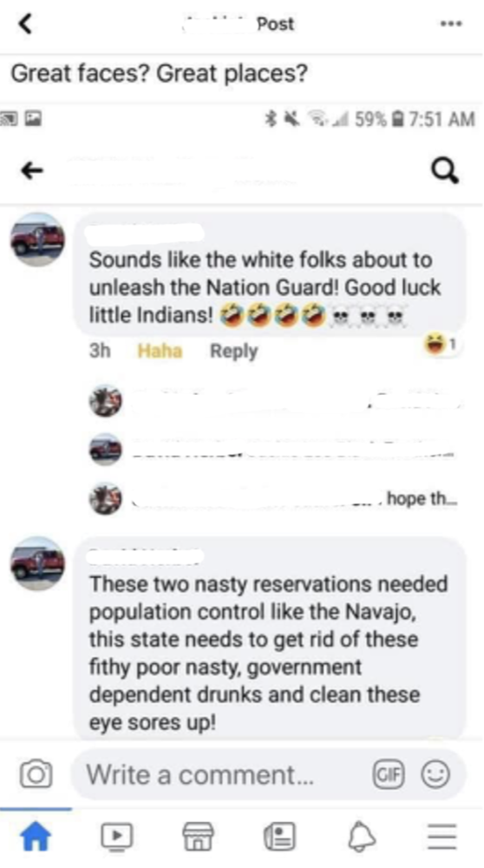
Task: Open the Watch video tab
Action: [117, 835]
